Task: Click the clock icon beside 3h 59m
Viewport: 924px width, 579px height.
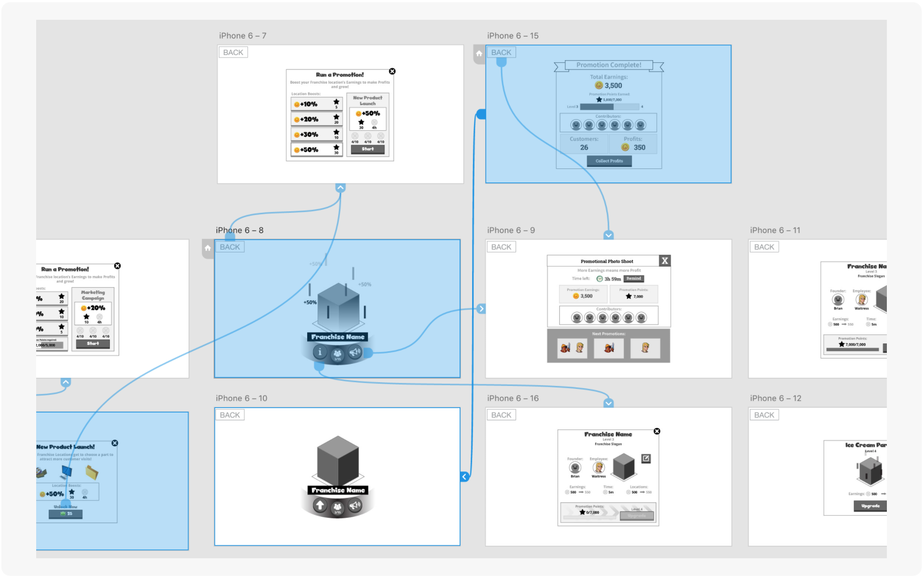Action: [x=599, y=279]
